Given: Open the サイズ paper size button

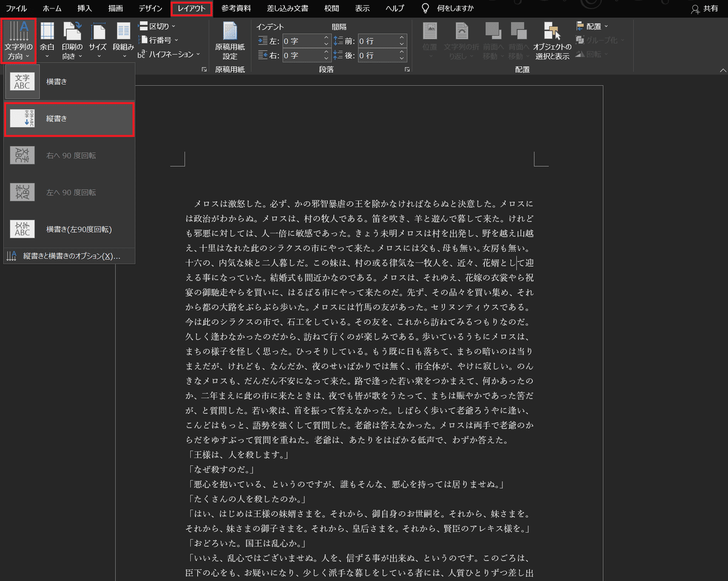Looking at the screenshot, I should tap(98, 41).
